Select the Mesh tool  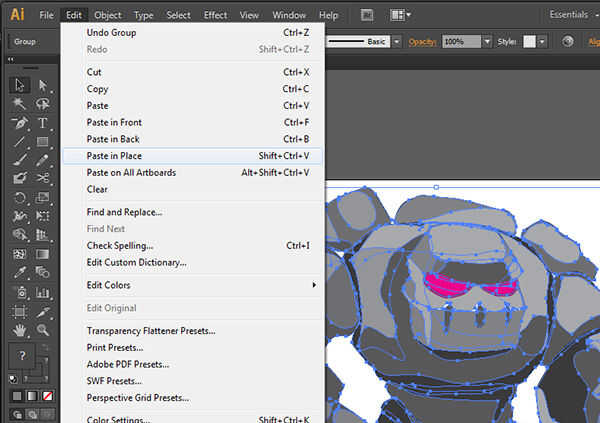pyautogui.click(x=19, y=254)
